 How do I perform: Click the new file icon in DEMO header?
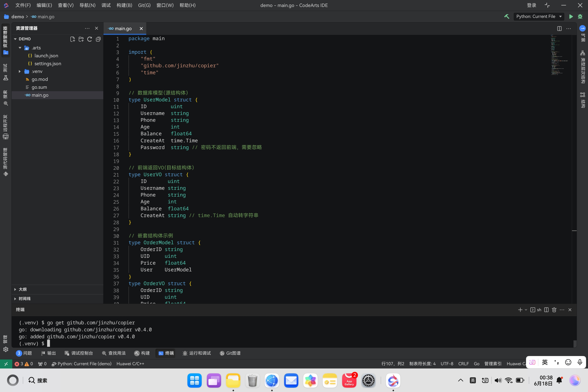[x=73, y=39]
